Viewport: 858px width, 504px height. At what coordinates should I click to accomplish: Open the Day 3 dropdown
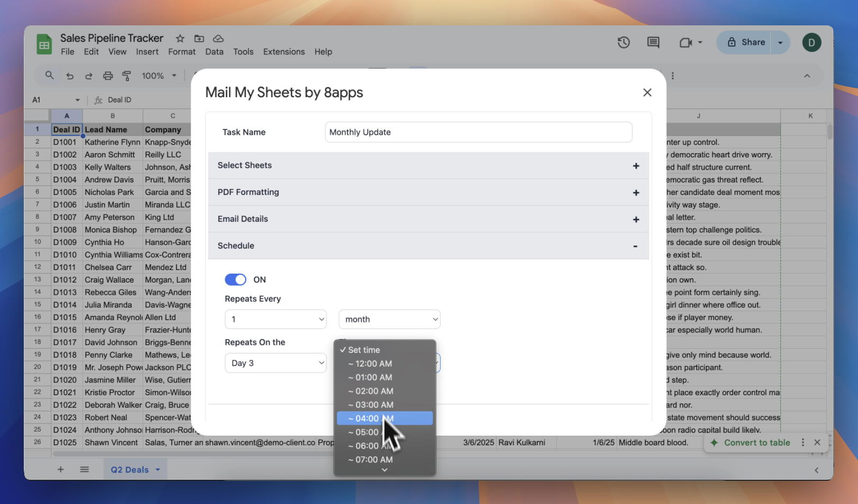tap(275, 363)
